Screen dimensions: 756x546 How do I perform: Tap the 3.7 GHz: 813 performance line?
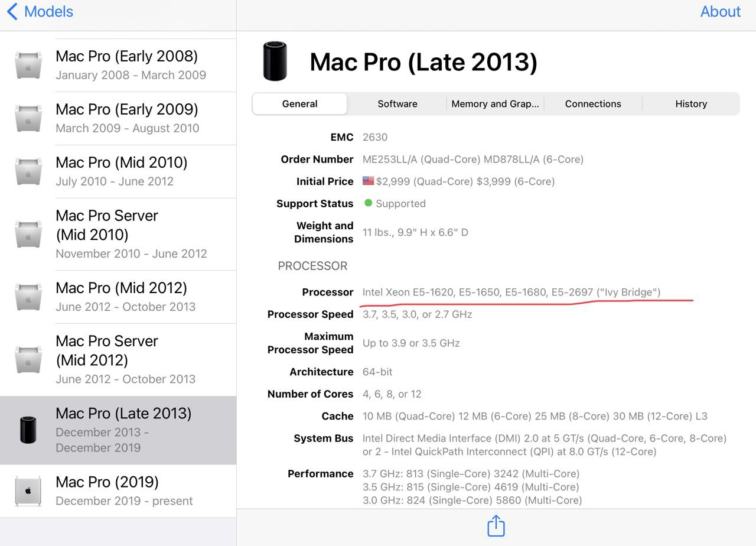tap(471, 474)
